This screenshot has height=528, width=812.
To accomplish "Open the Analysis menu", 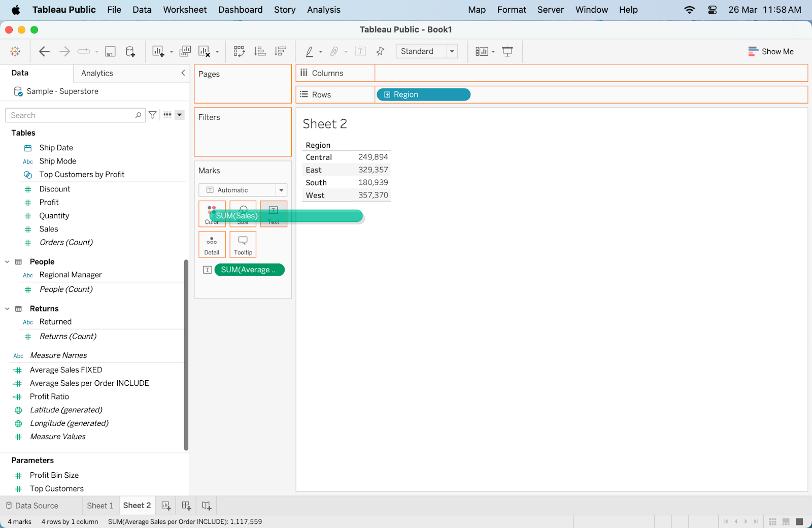I will (x=324, y=10).
